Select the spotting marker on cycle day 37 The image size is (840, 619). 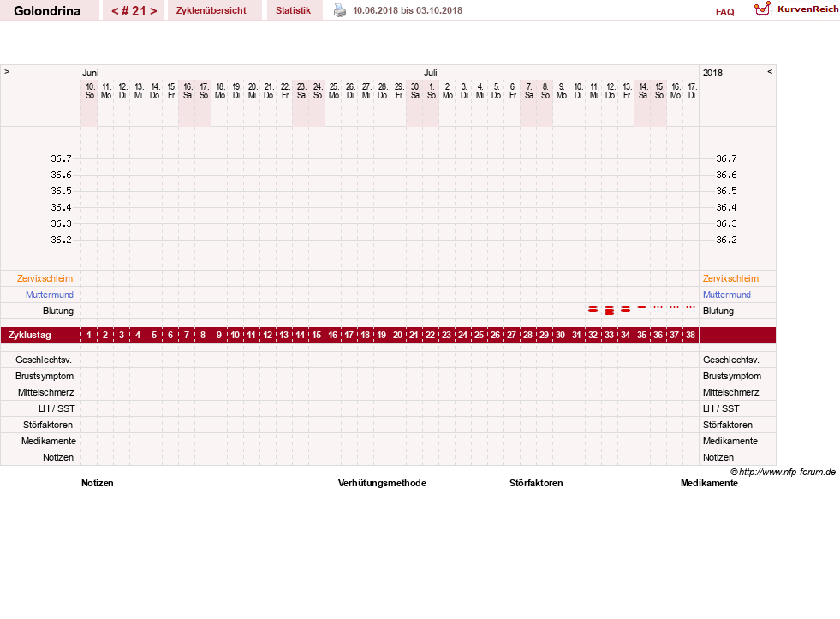[x=675, y=307]
